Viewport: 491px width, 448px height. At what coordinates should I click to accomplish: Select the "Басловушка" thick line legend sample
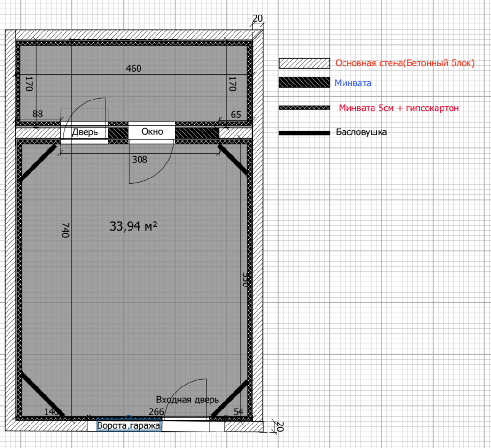[304, 133]
